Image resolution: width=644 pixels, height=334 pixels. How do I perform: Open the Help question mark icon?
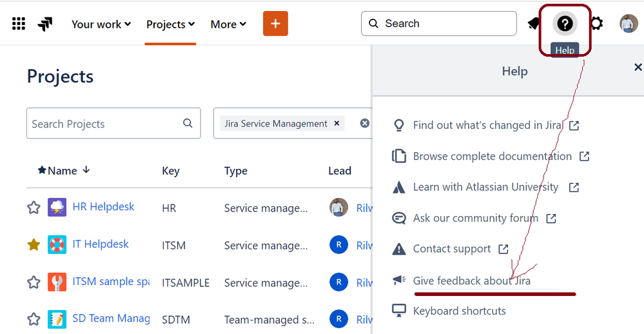pos(565,24)
